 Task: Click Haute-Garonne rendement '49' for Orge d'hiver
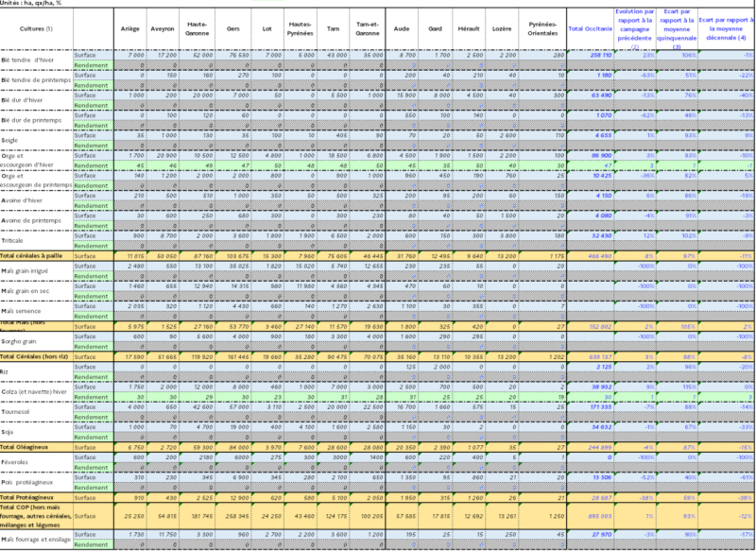coord(198,165)
